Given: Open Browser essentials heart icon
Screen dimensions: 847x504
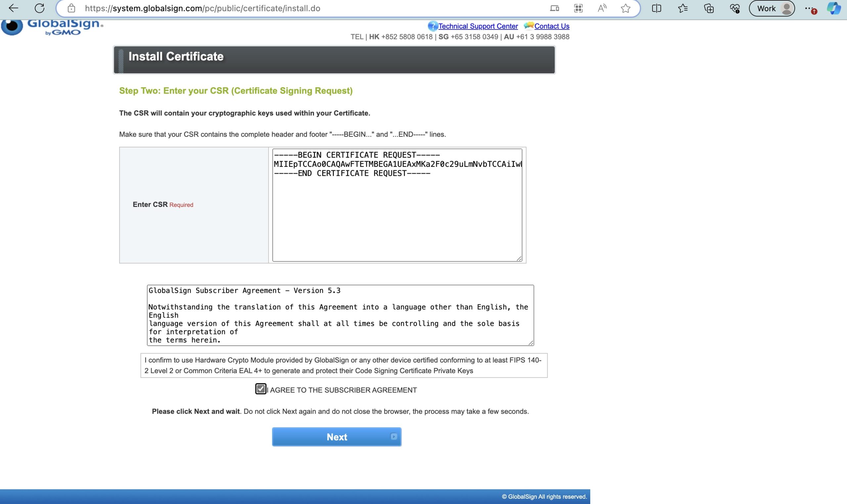Looking at the screenshot, I should click(735, 8).
